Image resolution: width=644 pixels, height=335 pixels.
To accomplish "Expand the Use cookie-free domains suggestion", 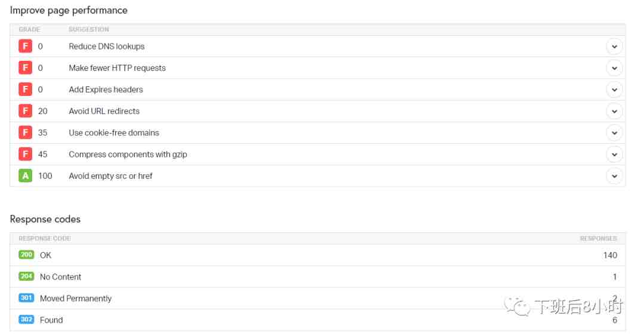I will click(614, 132).
